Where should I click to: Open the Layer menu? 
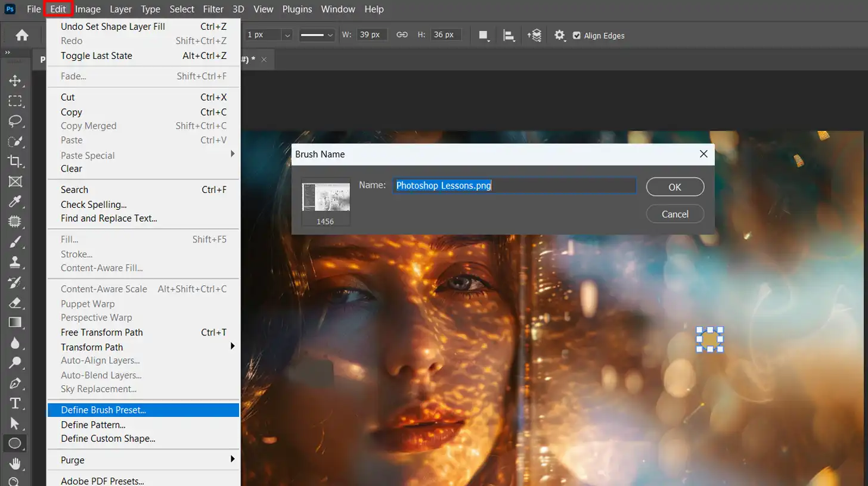pyautogui.click(x=121, y=9)
